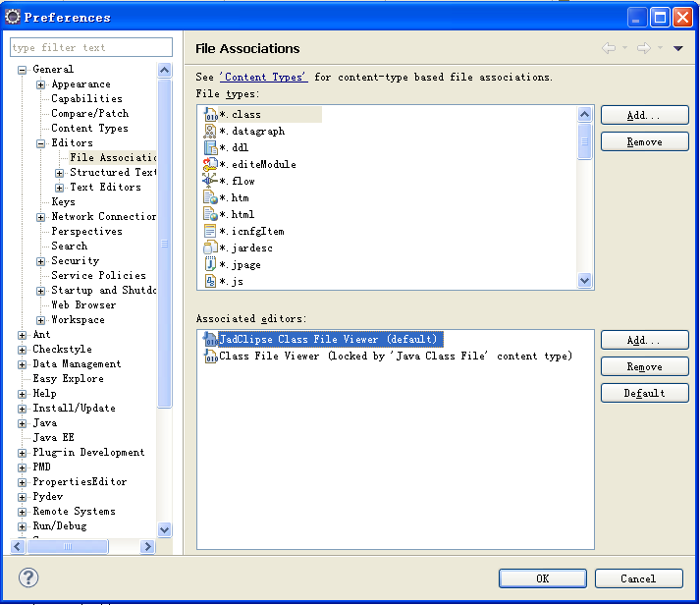The image size is (700, 605).
Task: Click the Preferences gear icon in title bar
Action: 13,17
